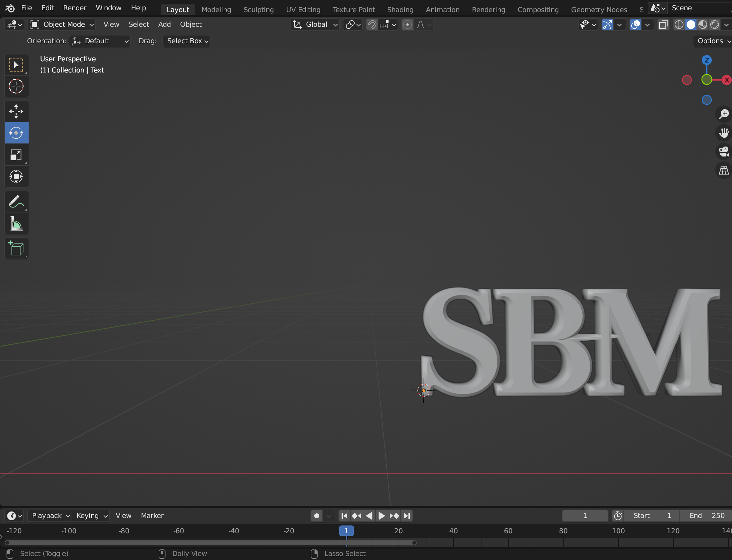Select the Measure tool

click(16, 223)
